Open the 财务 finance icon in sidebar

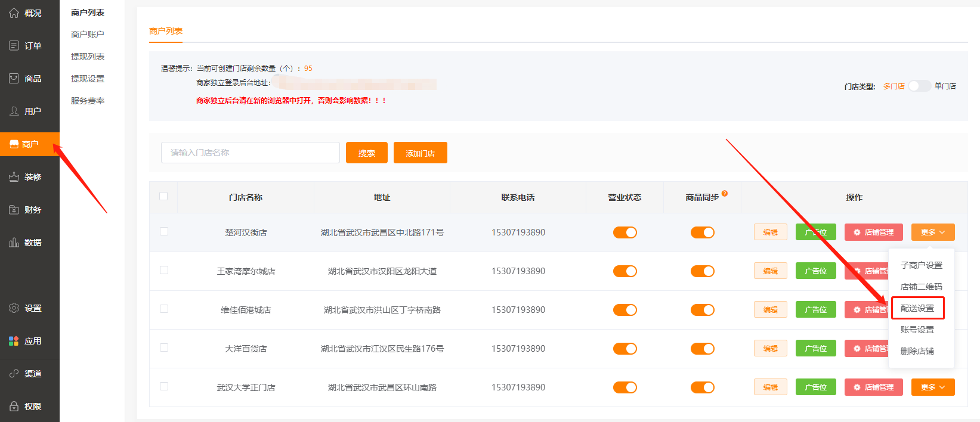point(14,210)
